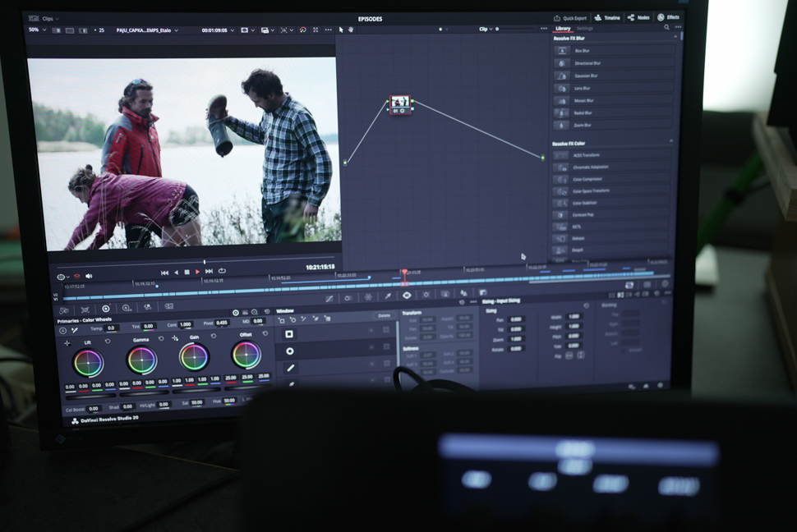Viewport: 797px width, 532px height.
Task: Select the node thumbnail in node editor
Action: pyautogui.click(x=400, y=104)
